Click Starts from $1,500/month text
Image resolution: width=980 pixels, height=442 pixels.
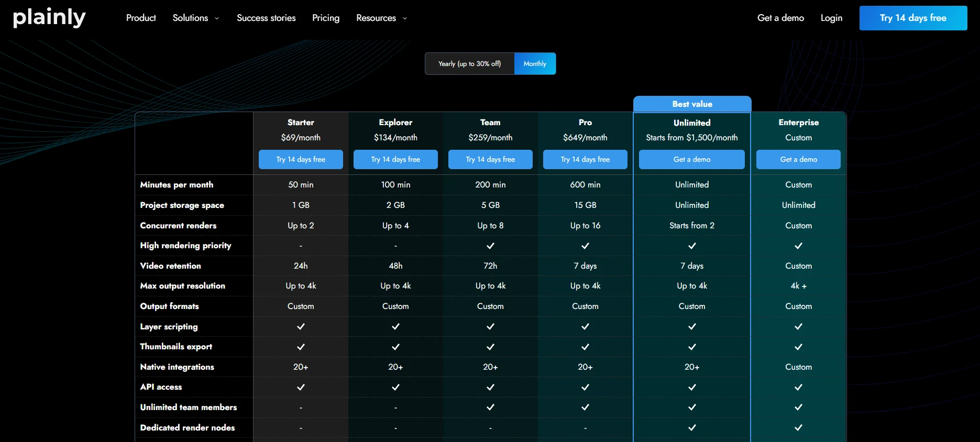(x=692, y=137)
